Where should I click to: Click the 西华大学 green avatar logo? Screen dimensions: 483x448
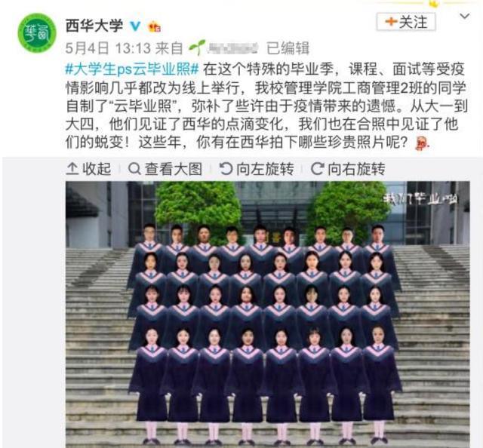click(x=37, y=32)
